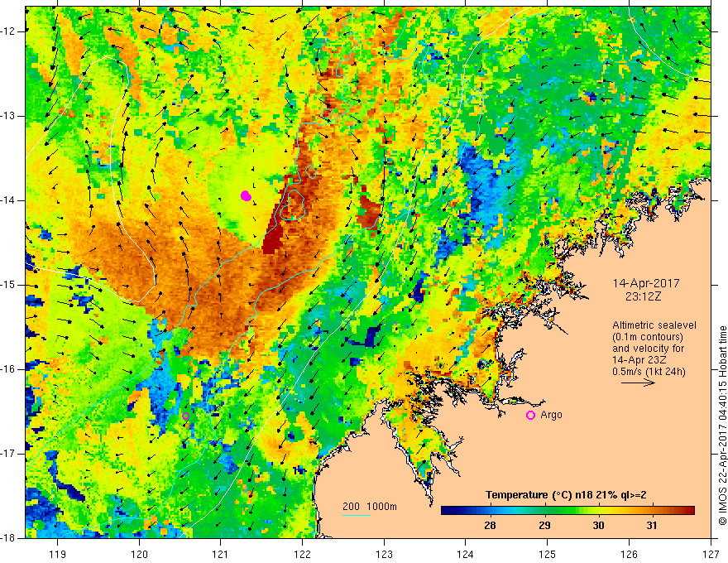Click the '0.5m/s (1kt 24h)' caption text
The height and width of the screenshot is (563, 728).
coord(649,372)
